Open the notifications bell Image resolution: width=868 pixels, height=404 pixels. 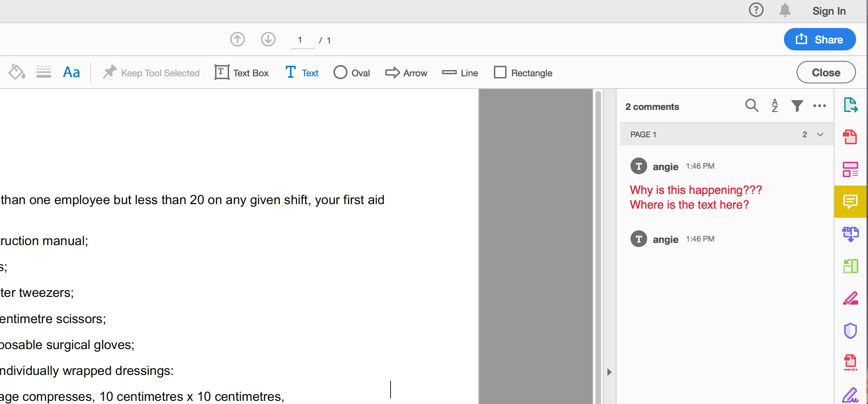pos(785,11)
